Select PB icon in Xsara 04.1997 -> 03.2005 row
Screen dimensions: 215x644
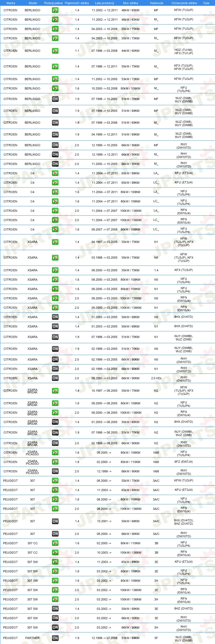point(55,242)
